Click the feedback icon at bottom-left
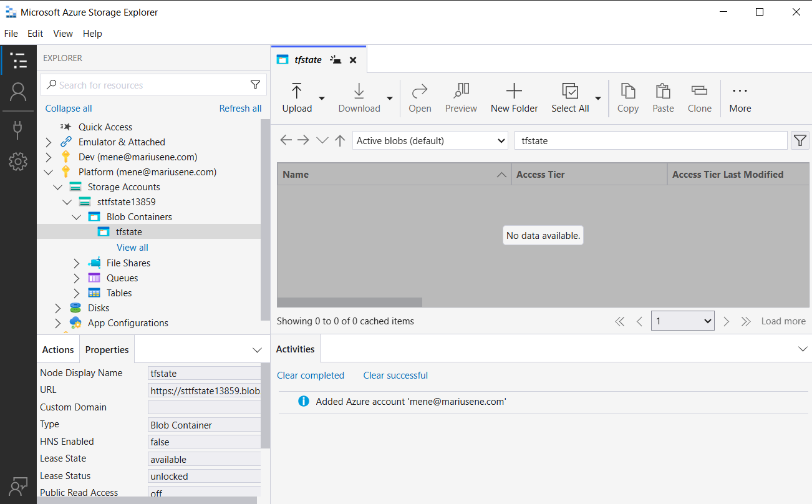The width and height of the screenshot is (812, 504). (x=18, y=486)
